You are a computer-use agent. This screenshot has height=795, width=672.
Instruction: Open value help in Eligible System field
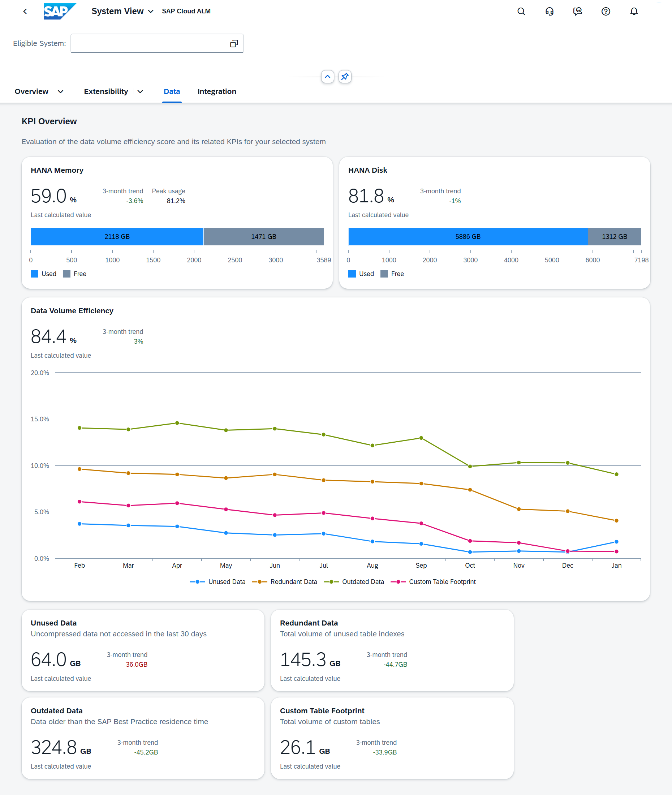pyautogui.click(x=234, y=44)
